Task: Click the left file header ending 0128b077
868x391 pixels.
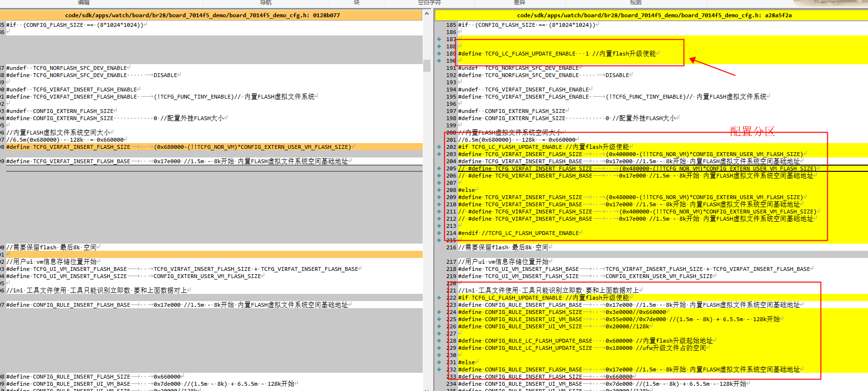Action: coord(203,15)
